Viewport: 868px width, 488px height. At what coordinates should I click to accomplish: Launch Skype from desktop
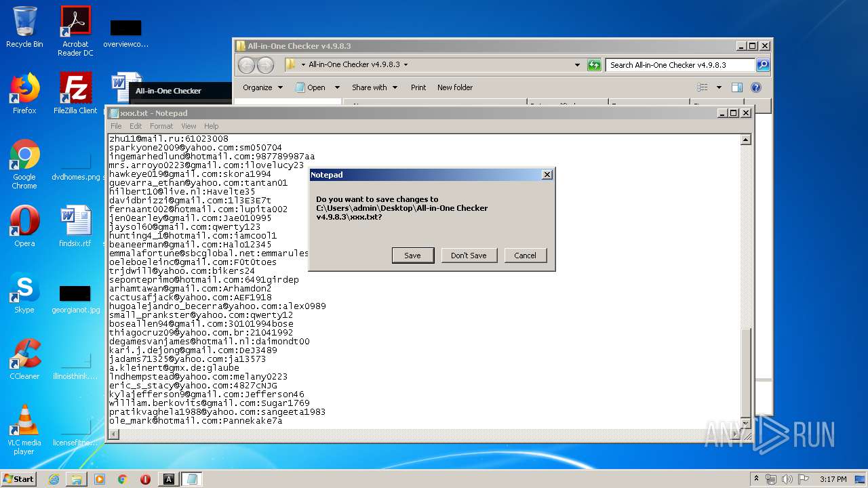(24, 293)
